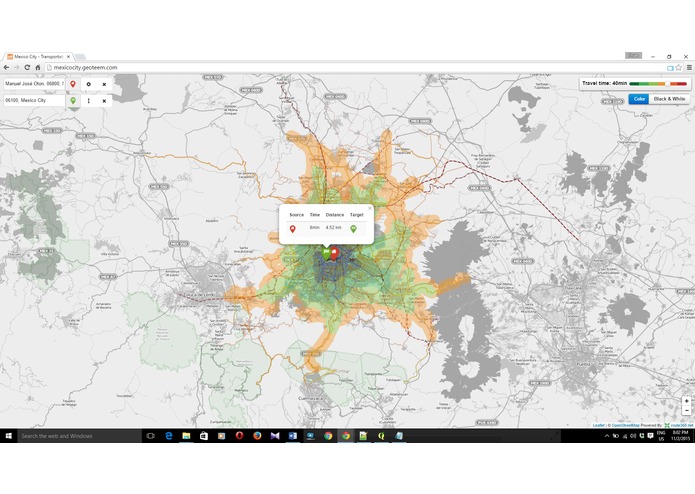This screenshot has height=494, width=695.
Task: Open the taskbar clock and date
Action: pos(680,436)
